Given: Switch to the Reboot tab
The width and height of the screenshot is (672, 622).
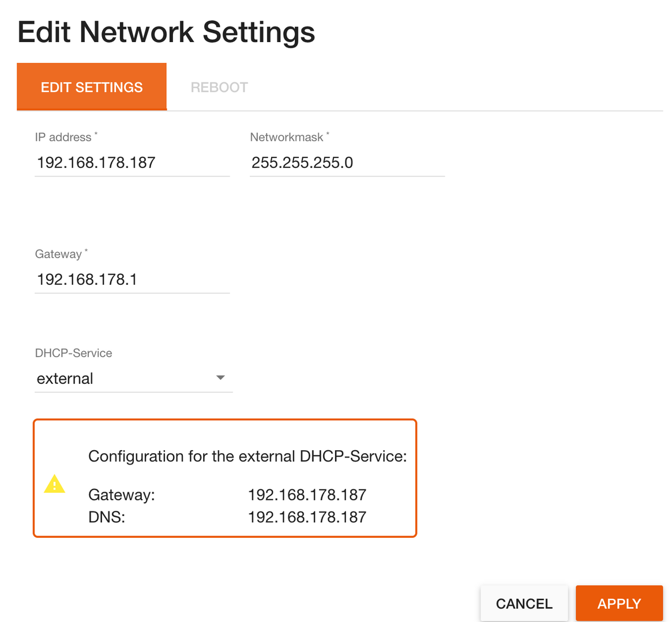Looking at the screenshot, I should click(219, 87).
